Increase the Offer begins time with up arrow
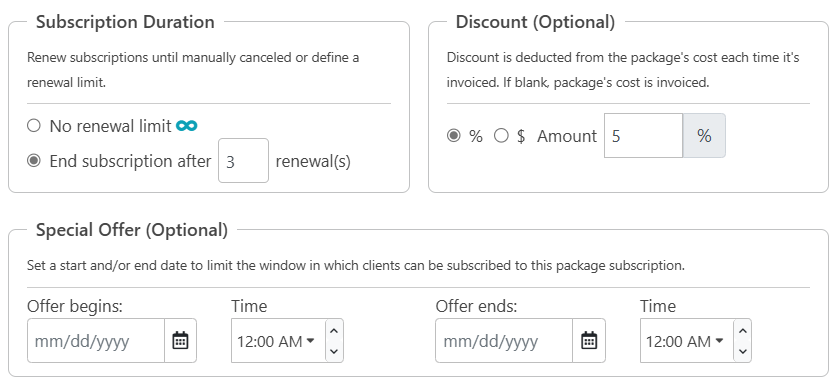Image resolution: width=834 pixels, height=385 pixels. (334, 330)
